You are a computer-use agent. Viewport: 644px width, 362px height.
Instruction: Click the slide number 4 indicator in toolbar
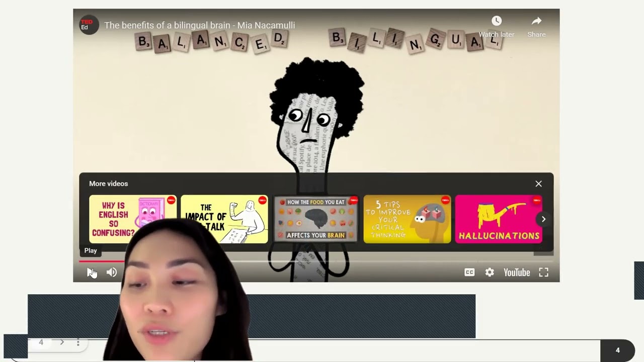click(41, 342)
